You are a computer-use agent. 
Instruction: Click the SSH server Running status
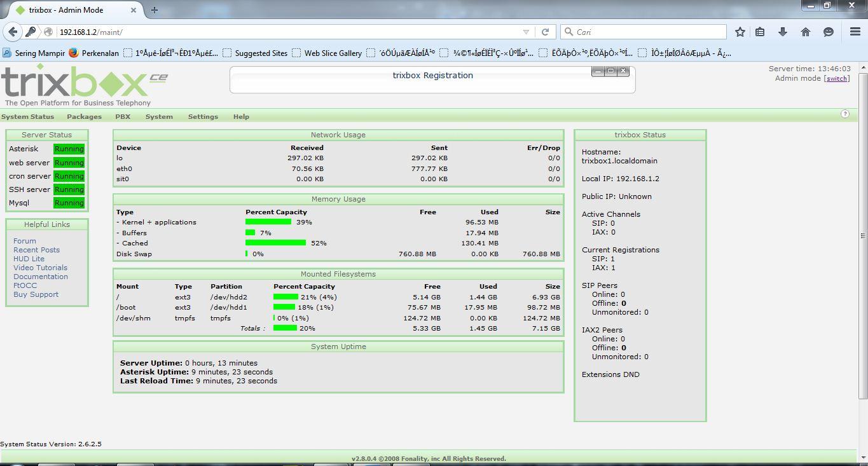[69, 189]
